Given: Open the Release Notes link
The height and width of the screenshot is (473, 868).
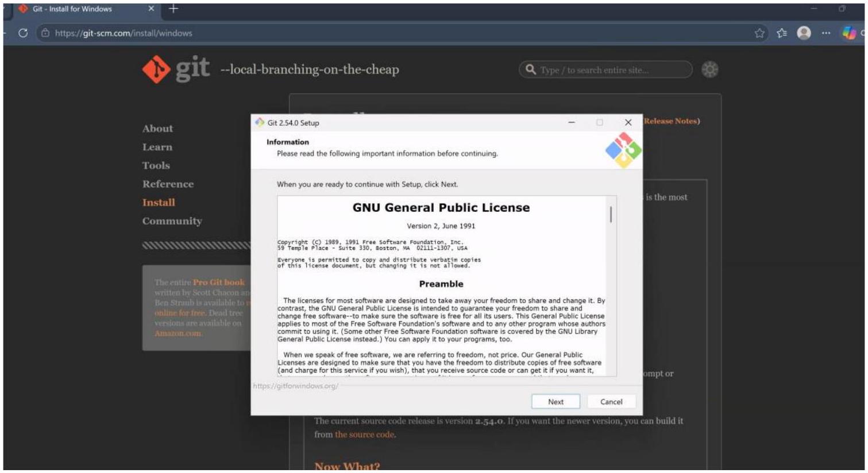Looking at the screenshot, I should [671, 121].
